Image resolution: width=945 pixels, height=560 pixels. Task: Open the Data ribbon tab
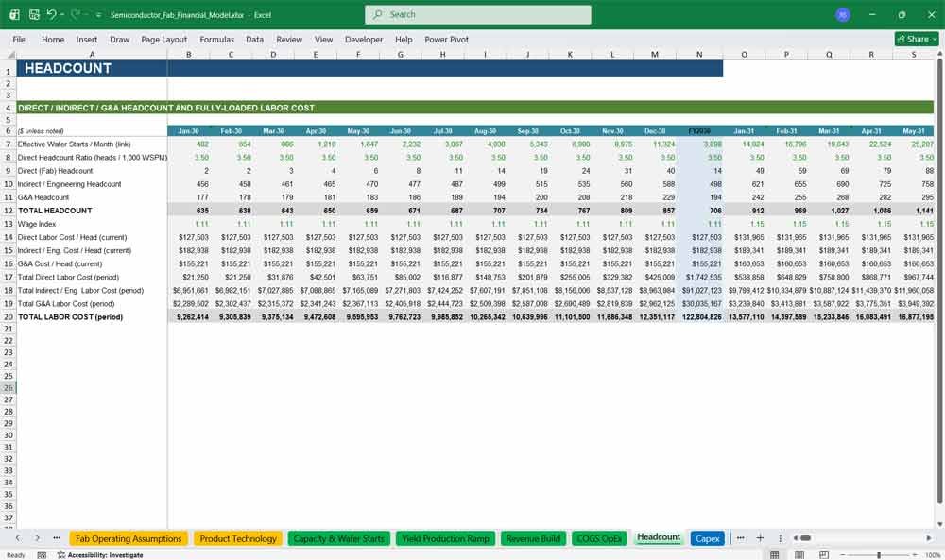point(254,39)
